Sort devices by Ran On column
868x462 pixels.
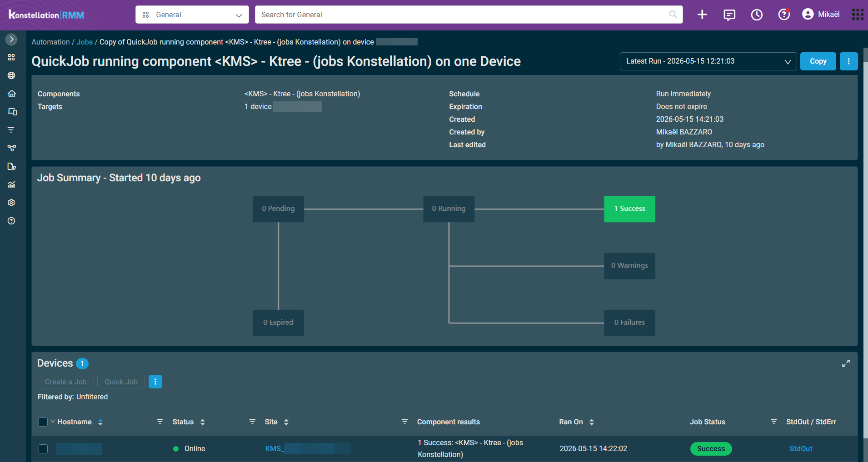592,422
